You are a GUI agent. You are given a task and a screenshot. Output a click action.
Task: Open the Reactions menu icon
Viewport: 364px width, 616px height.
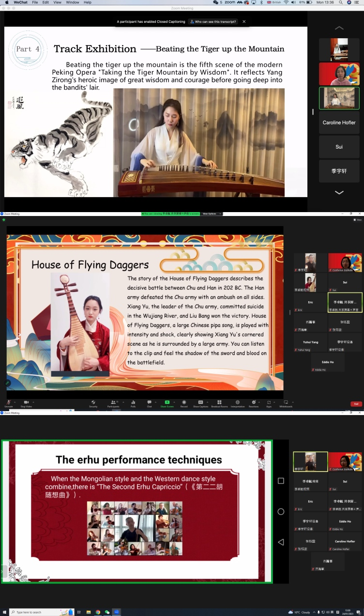pos(254,402)
